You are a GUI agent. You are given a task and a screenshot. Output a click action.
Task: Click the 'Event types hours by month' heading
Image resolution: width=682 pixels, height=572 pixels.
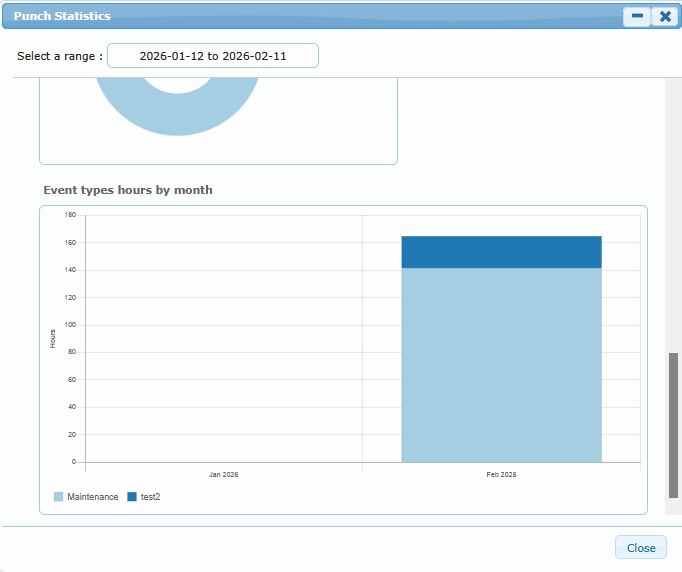(128, 190)
